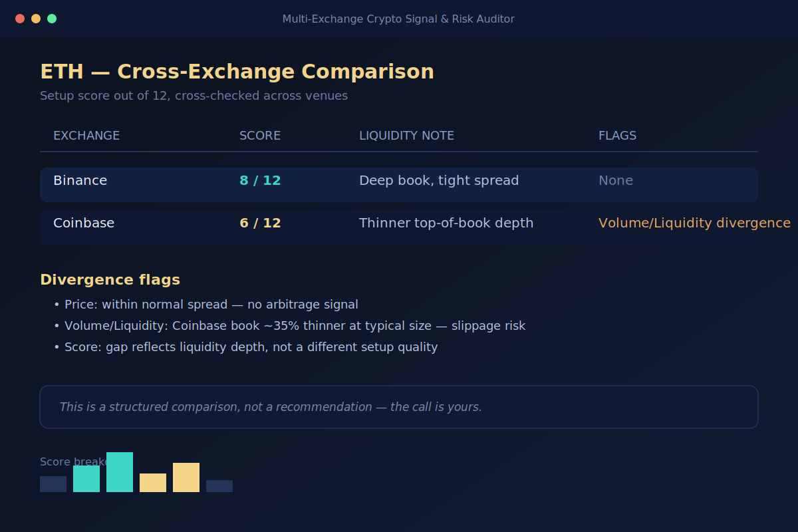
Task: Click the 'Coinbase book ~35% thinner' bullet
Action: (290, 326)
